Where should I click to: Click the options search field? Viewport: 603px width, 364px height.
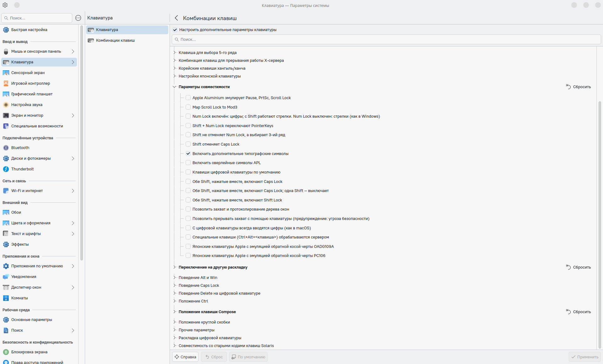tap(386, 40)
